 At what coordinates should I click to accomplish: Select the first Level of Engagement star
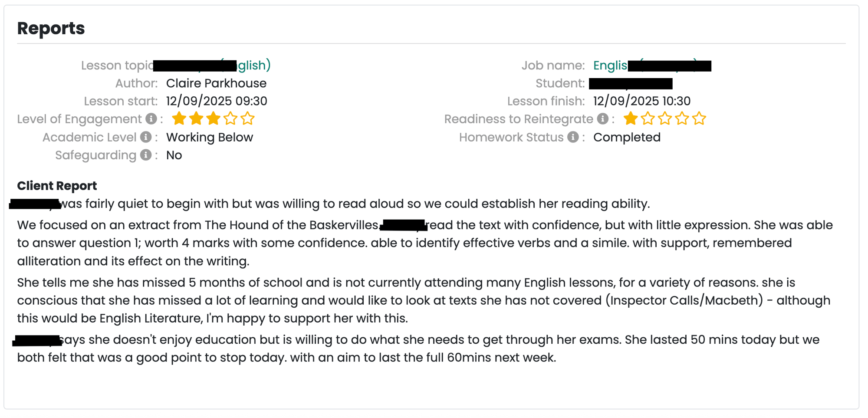(x=179, y=118)
